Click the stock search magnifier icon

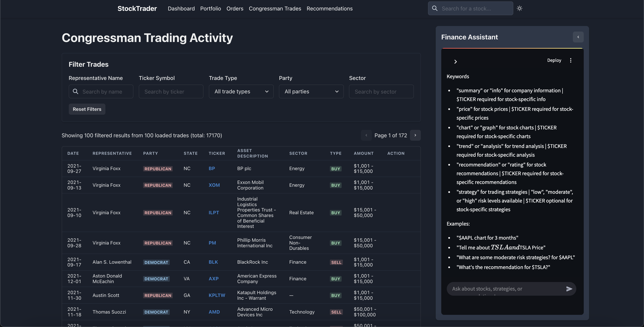[x=435, y=8]
